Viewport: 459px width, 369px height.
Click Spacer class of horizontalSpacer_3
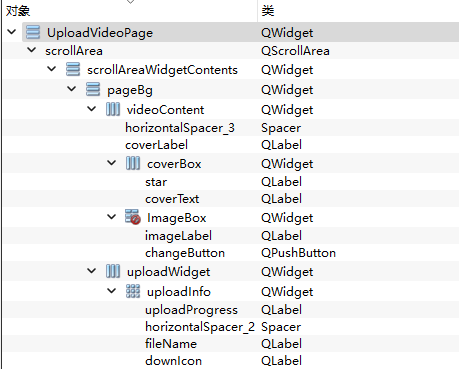tap(281, 128)
